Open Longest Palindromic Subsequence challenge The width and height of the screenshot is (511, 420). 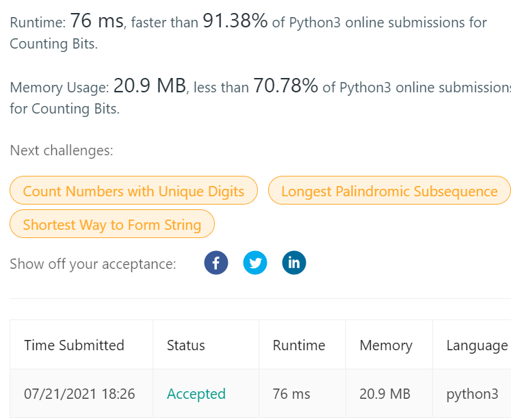(x=389, y=191)
